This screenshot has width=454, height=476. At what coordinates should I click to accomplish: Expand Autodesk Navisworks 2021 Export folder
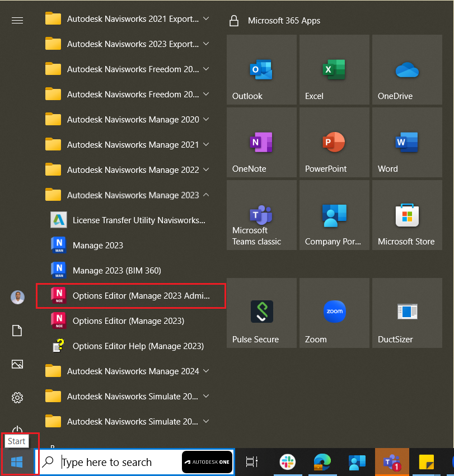tap(127, 19)
